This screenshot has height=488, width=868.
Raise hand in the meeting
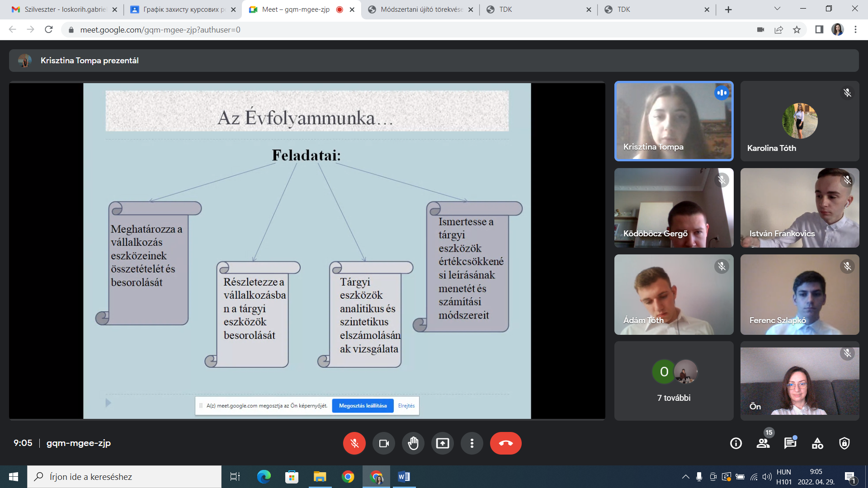pos(413,443)
